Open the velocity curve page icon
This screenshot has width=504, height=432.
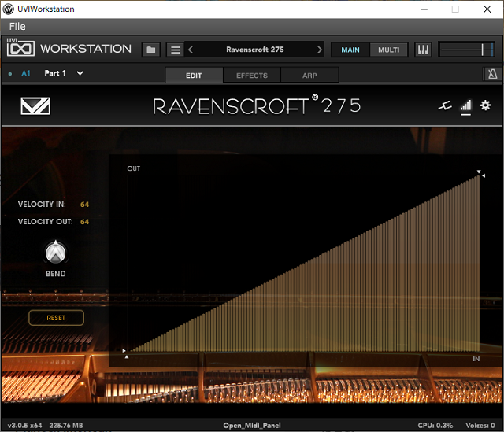point(465,105)
